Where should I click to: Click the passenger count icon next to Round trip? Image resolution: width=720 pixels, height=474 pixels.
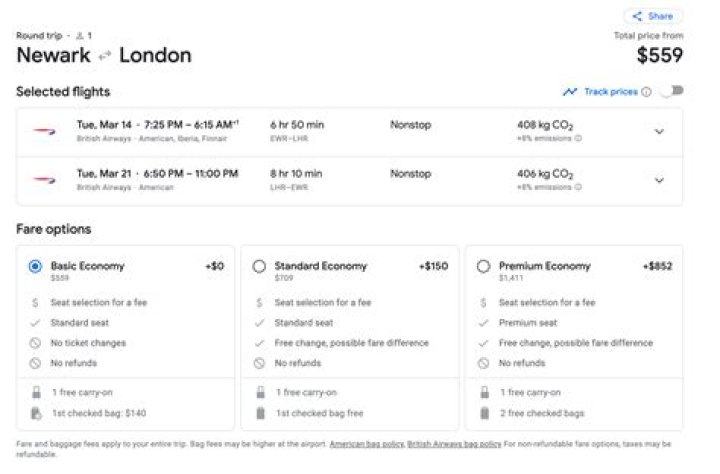[81, 36]
